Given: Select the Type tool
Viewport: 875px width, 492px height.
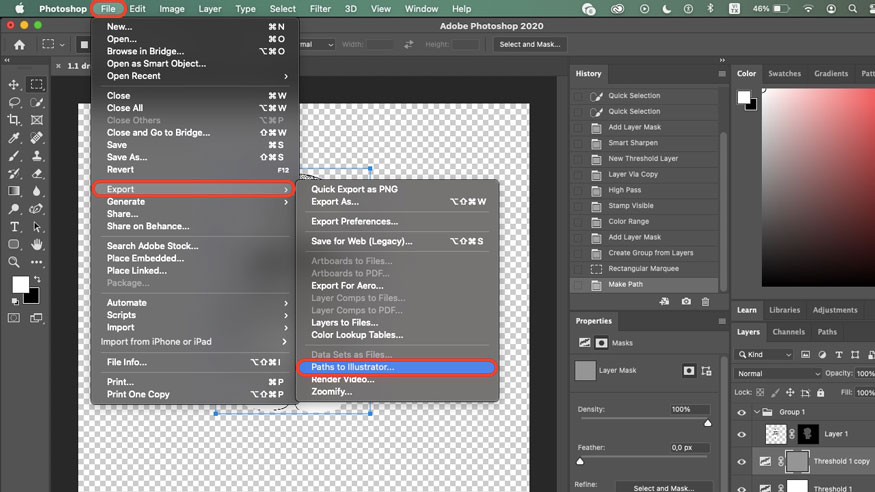Looking at the screenshot, I should [x=14, y=227].
